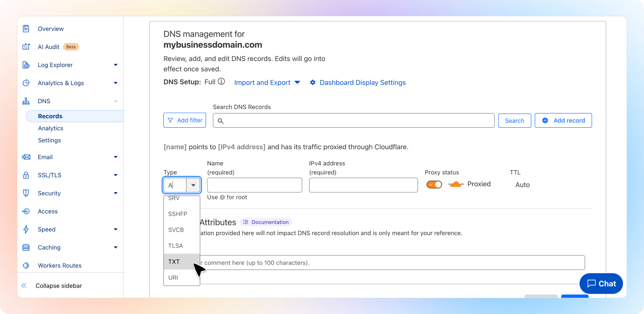Click the Proxied status label
The width and height of the screenshot is (644, 314).
479,184
